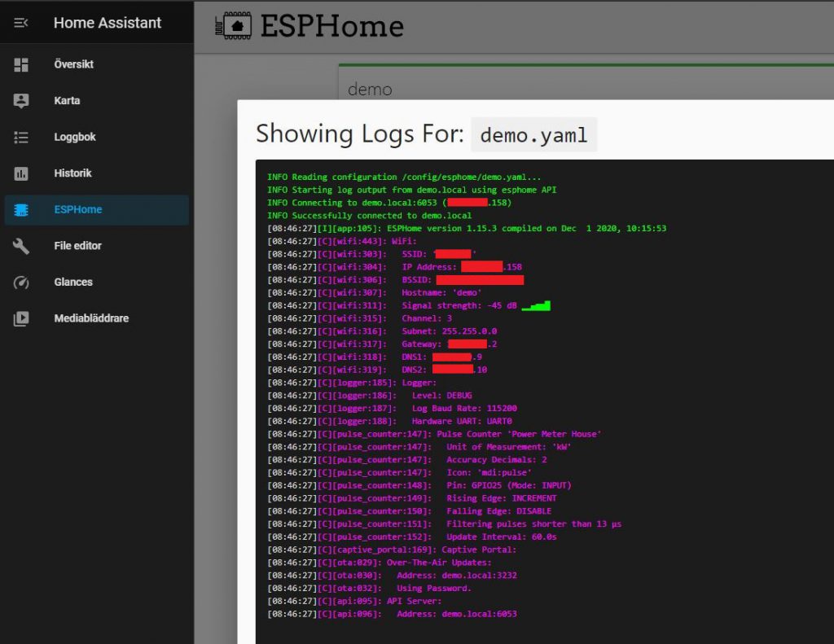
Task: Click the Mediabläddrare play icon
Action: pos(20,318)
